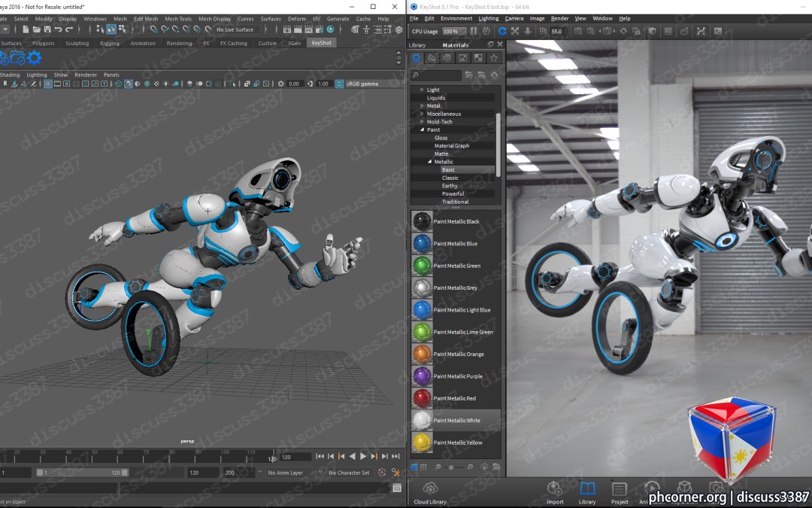Open the Lighting menu in KeyShot

pos(489,18)
